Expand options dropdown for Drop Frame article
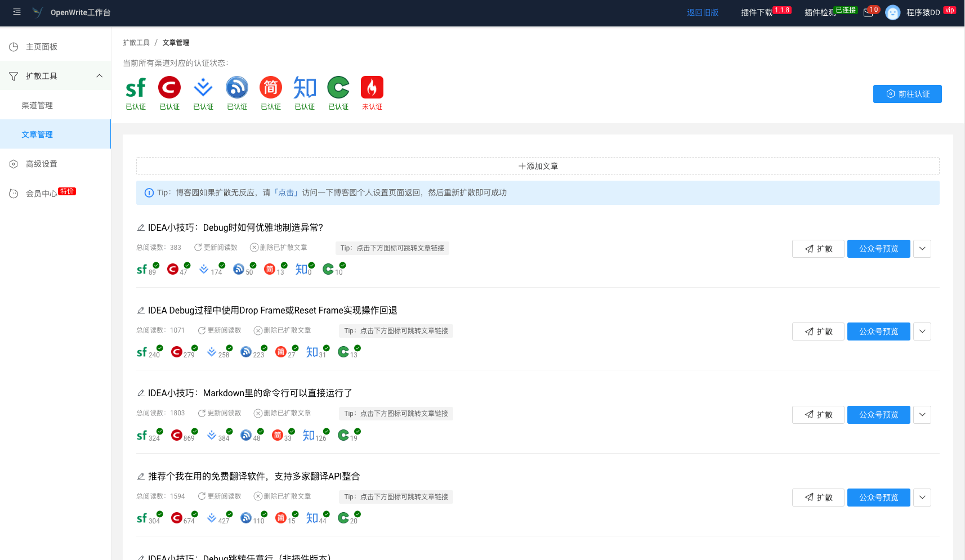Viewport: 965px width, 560px height. [922, 331]
